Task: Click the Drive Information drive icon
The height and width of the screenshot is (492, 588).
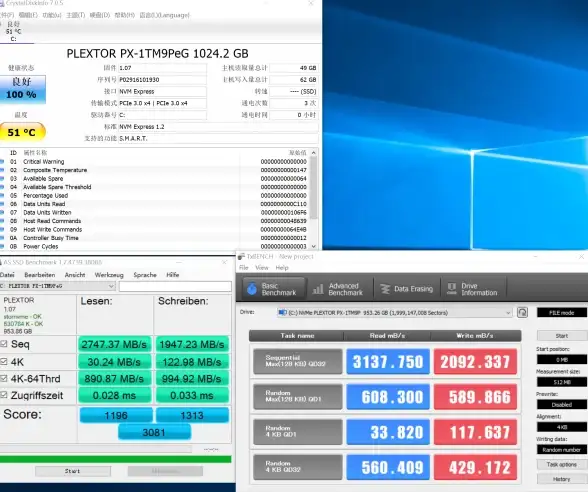Action: [452, 288]
